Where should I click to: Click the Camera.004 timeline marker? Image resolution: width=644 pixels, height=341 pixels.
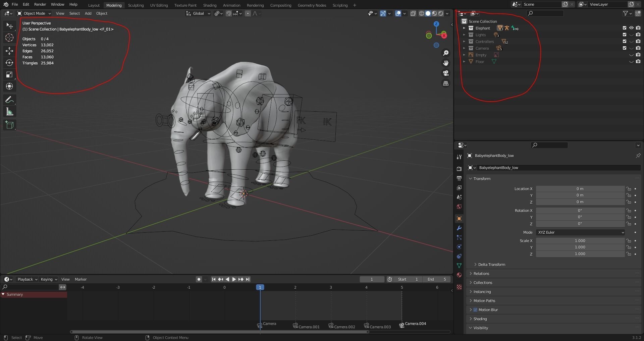[x=402, y=325]
